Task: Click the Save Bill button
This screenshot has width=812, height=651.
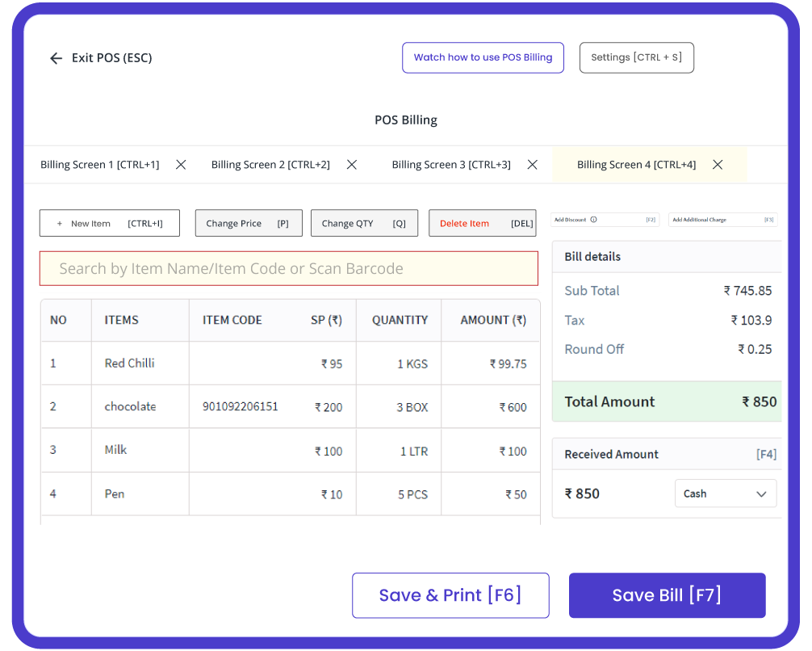Action: pyautogui.click(x=667, y=595)
